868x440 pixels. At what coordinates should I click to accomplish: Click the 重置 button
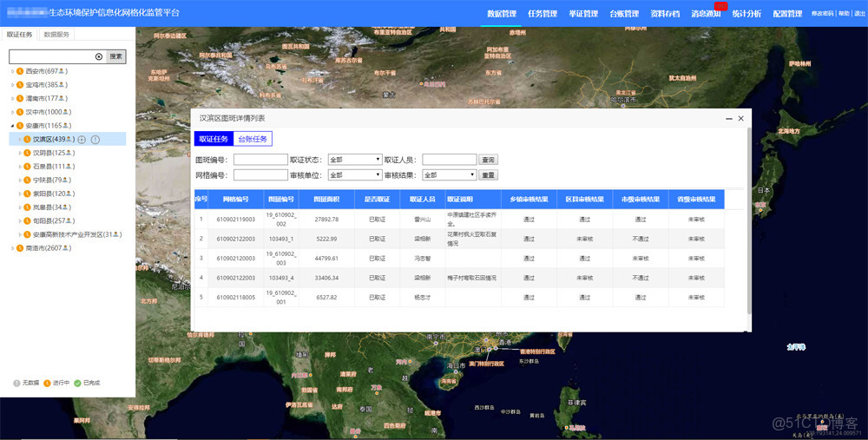488,175
